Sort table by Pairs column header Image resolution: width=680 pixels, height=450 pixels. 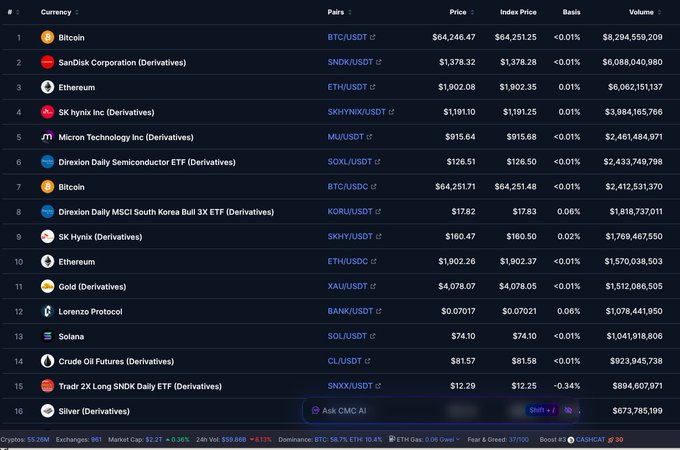(x=339, y=12)
